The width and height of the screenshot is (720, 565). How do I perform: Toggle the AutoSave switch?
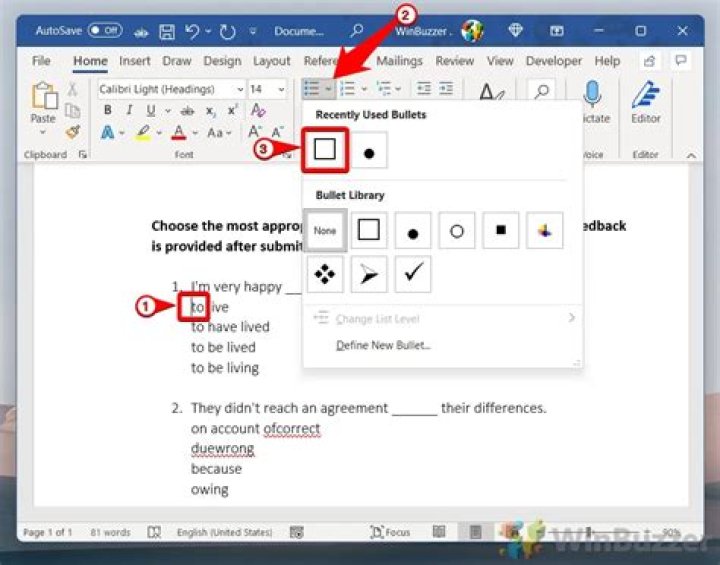105,31
